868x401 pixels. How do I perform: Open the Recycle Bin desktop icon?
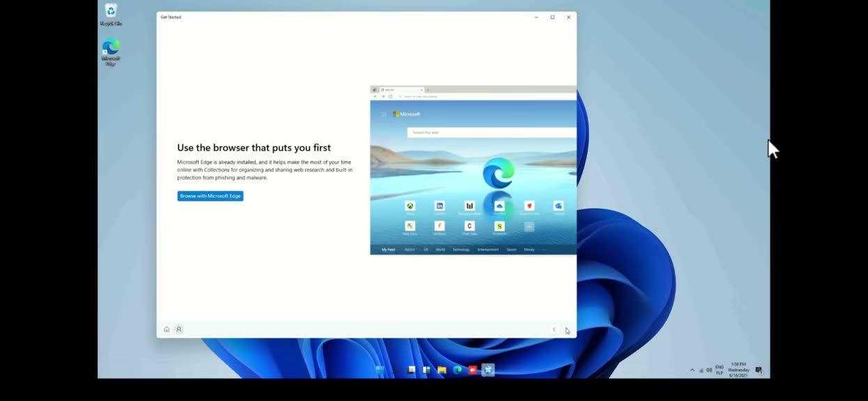coord(111,15)
